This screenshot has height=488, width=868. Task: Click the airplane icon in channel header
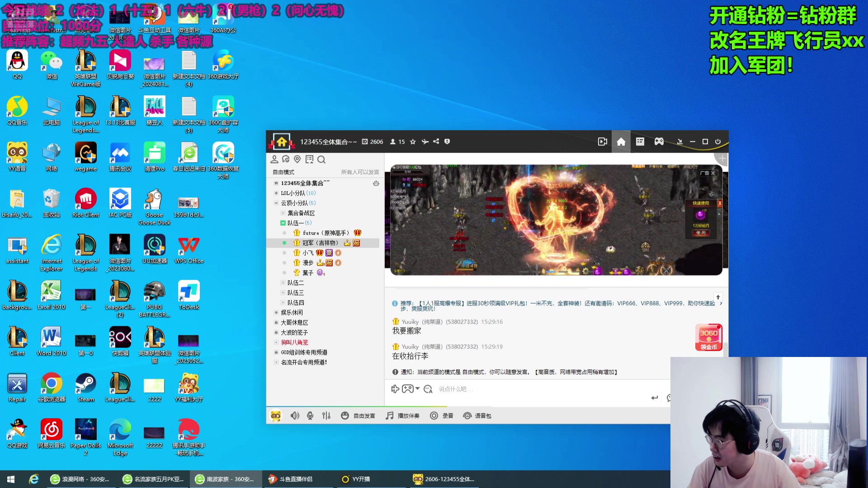tap(425, 142)
